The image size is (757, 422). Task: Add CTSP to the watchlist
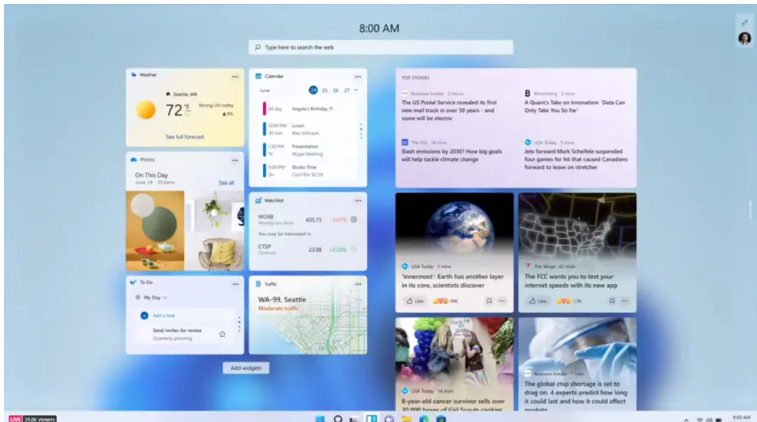353,249
